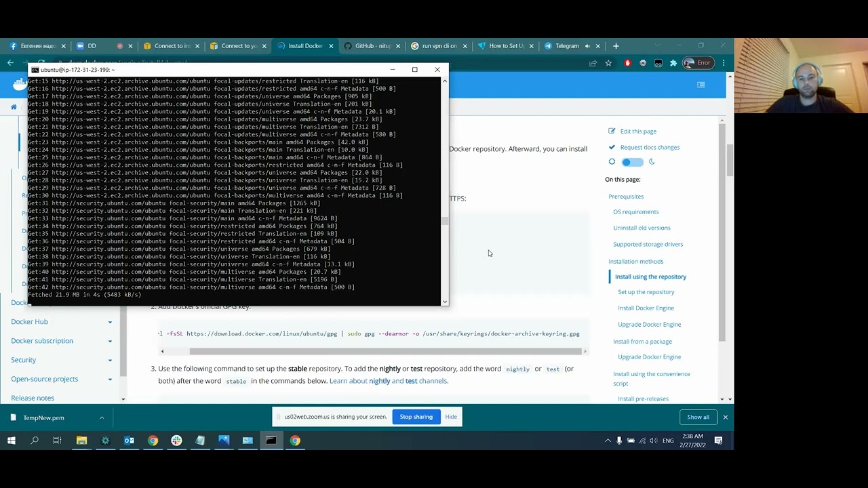The height and width of the screenshot is (488, 868).
Task: Open the Windows Start menu
Action: click(12, 441)
